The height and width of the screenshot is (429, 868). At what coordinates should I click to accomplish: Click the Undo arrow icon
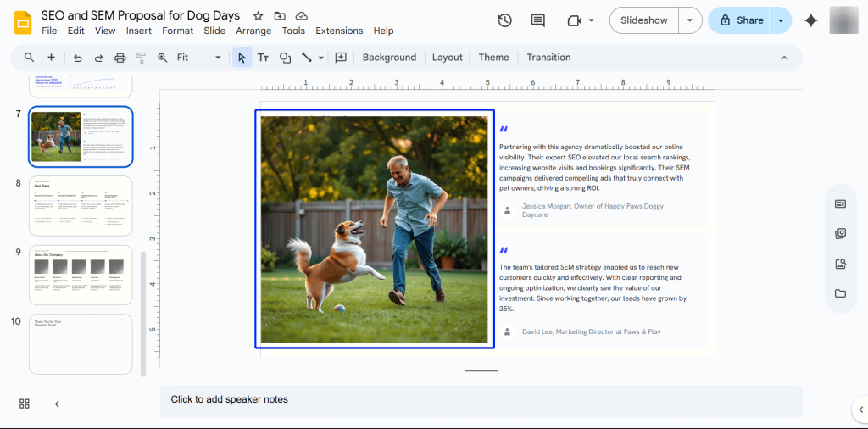pyautogui.click(x=78, y=58)
